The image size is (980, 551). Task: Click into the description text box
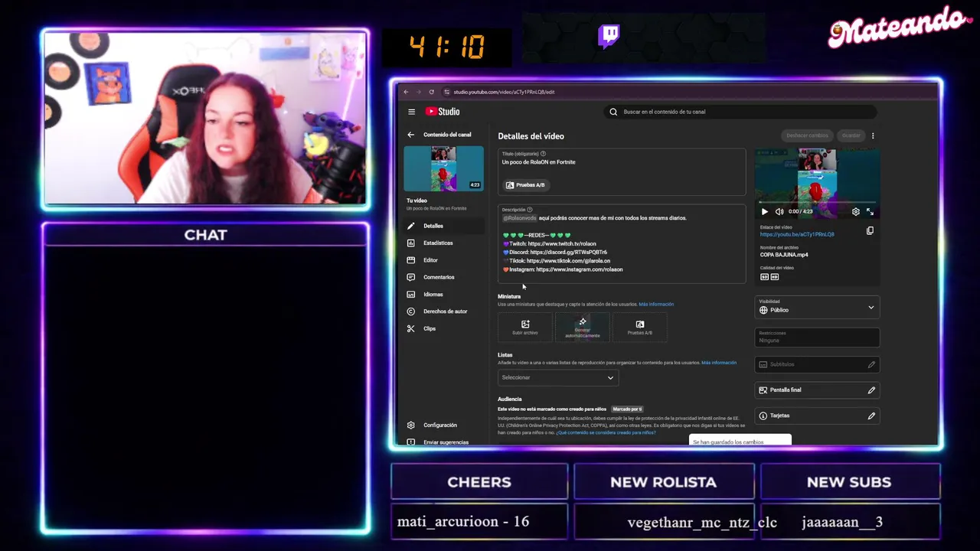pyautogui.click(x=622, y=243)
